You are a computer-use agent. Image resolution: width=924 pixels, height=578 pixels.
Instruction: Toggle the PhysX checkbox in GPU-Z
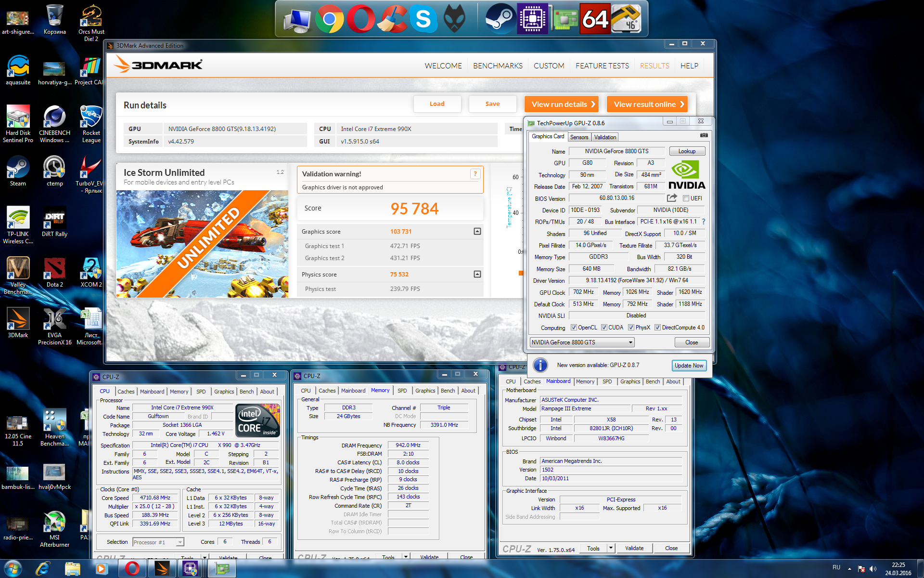(631, 328)
